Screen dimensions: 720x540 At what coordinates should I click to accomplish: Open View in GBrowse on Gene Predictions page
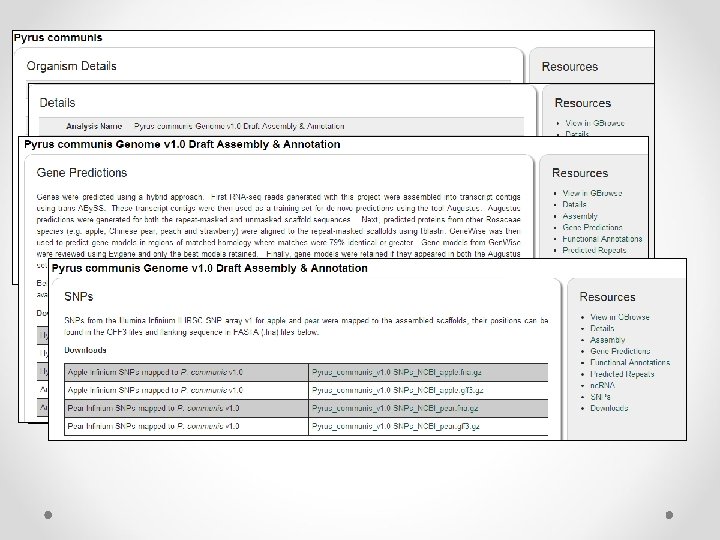click(x=592, y=193)
